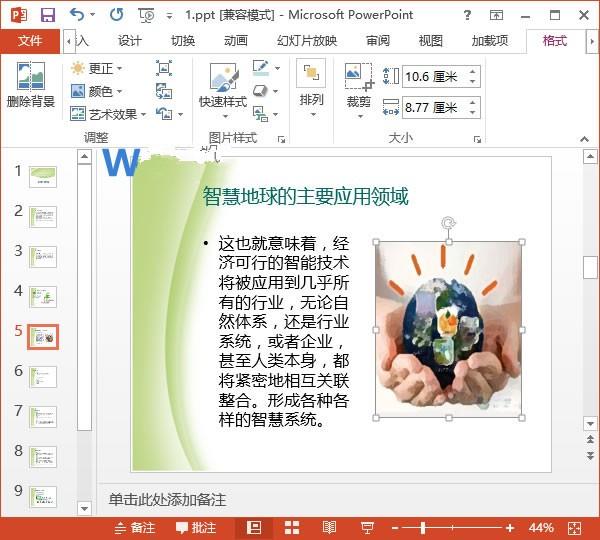This screenshot has height=540, width=600.
Task: Click the height field 10.6 厘米
Action: (435, 77)
